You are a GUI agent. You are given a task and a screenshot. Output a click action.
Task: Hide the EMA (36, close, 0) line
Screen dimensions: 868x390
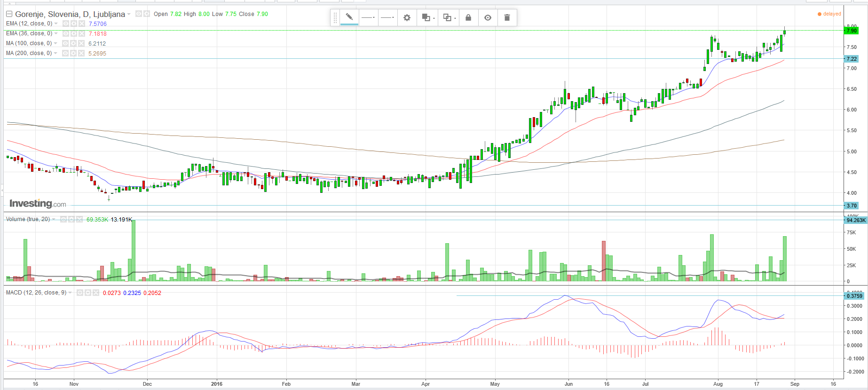tap(66, 33)
